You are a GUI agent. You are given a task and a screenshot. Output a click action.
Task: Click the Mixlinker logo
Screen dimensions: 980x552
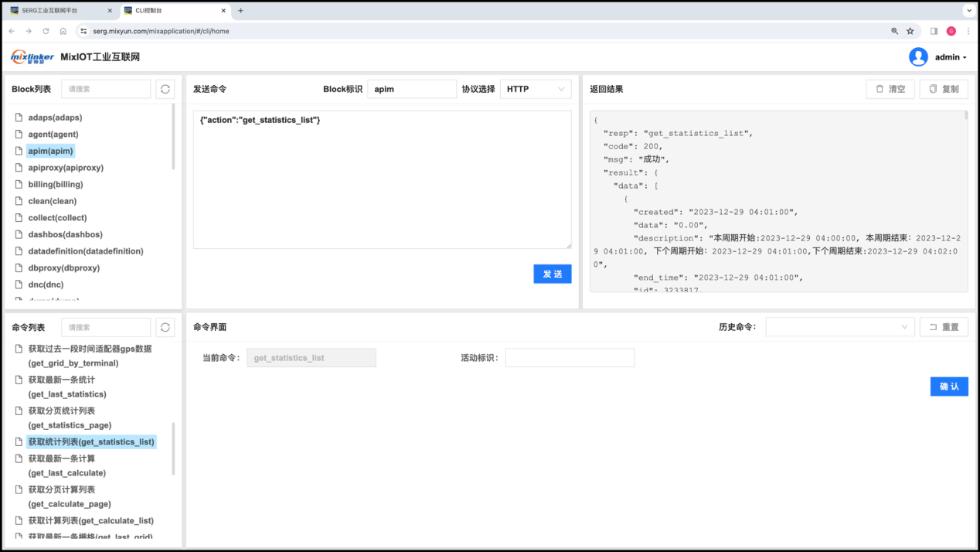[x=32, y=57]
